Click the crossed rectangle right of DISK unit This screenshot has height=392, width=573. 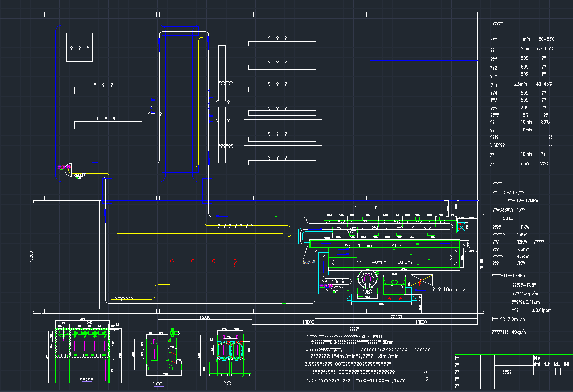point(422,281)
